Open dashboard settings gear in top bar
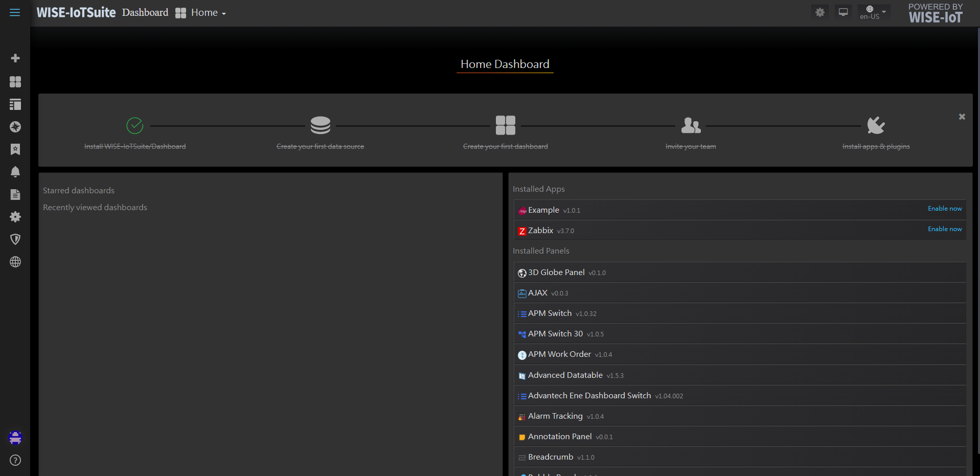 [x=820, y=12]
